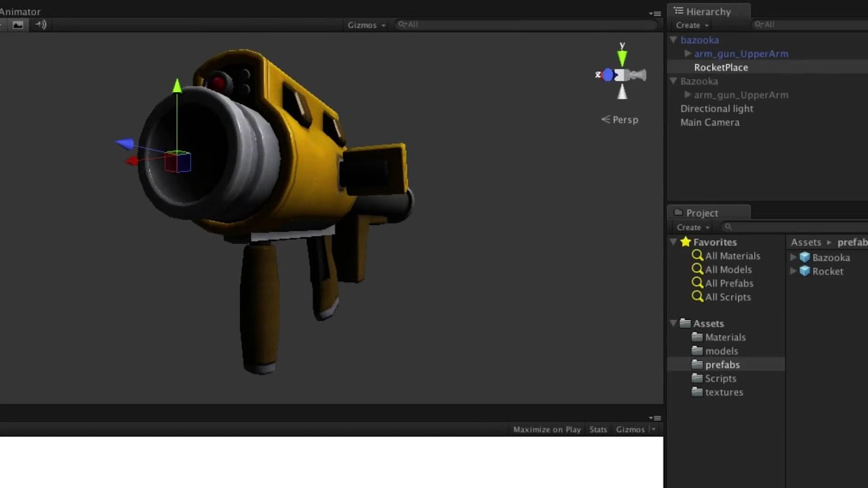Open All Prefabs saved search
868x488 pixels.
click(x=729, y=283)
